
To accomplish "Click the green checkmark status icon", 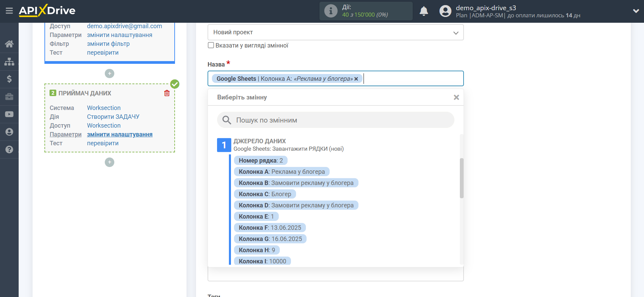I will 175,84.
